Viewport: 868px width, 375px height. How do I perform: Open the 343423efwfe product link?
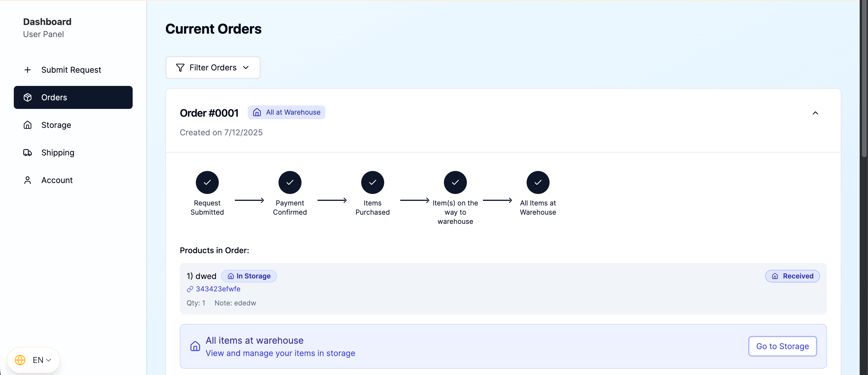pos(218,289)
